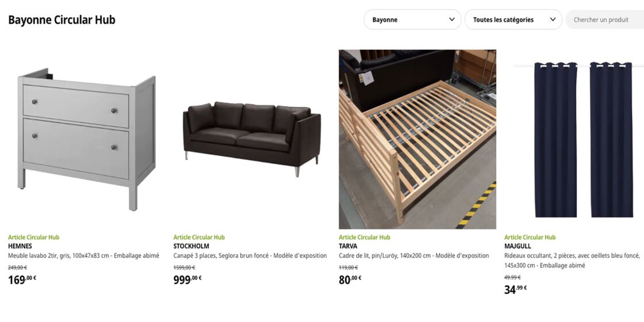The height and width of the screenshot is (322, 644).
Task: Select the HEMNES product title
Action: pyautogui.click(x=20, y=246)
